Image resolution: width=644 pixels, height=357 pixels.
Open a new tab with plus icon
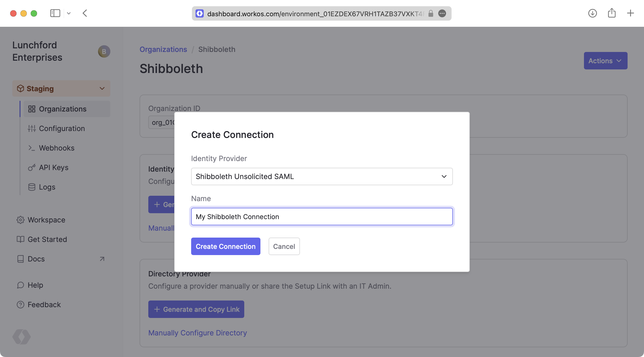pos(630,13)
